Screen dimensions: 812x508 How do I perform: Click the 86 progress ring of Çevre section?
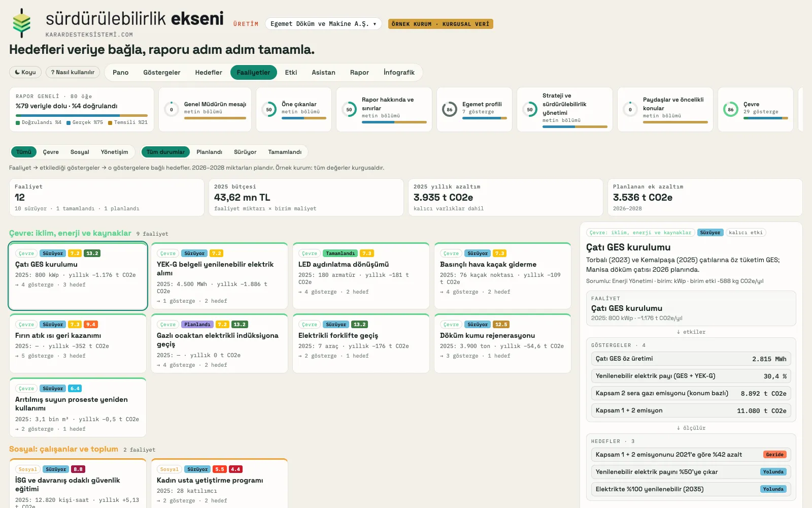pos(731,109)
